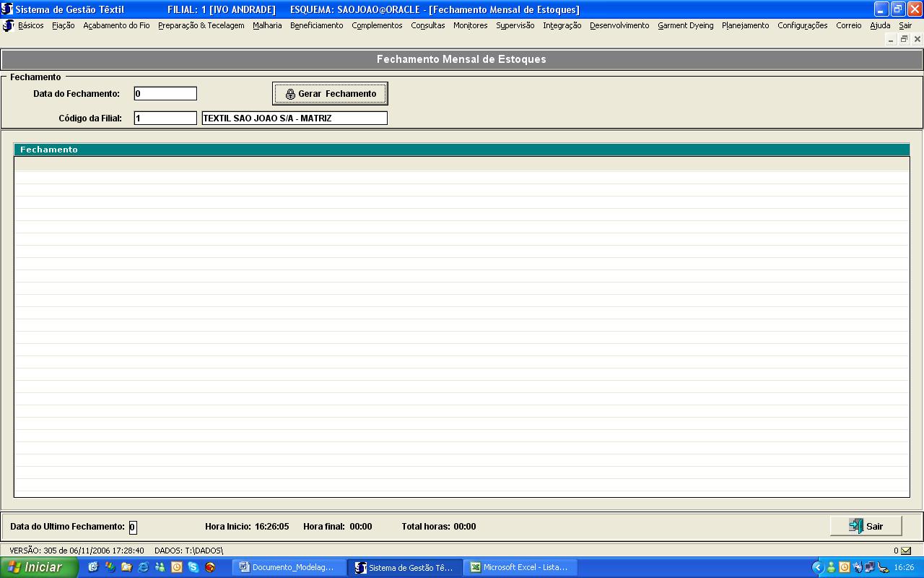Click the Código da Filial input field

[165, 118]
